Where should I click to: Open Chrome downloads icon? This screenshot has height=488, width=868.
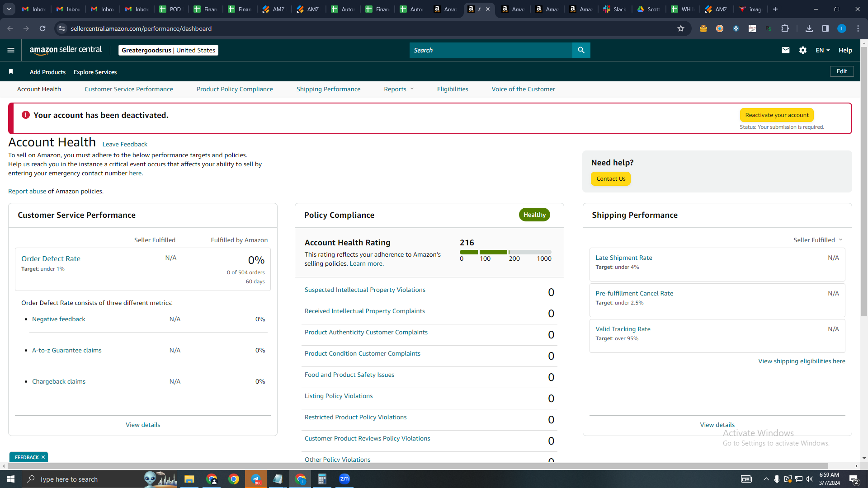click(x=809, y=28)
